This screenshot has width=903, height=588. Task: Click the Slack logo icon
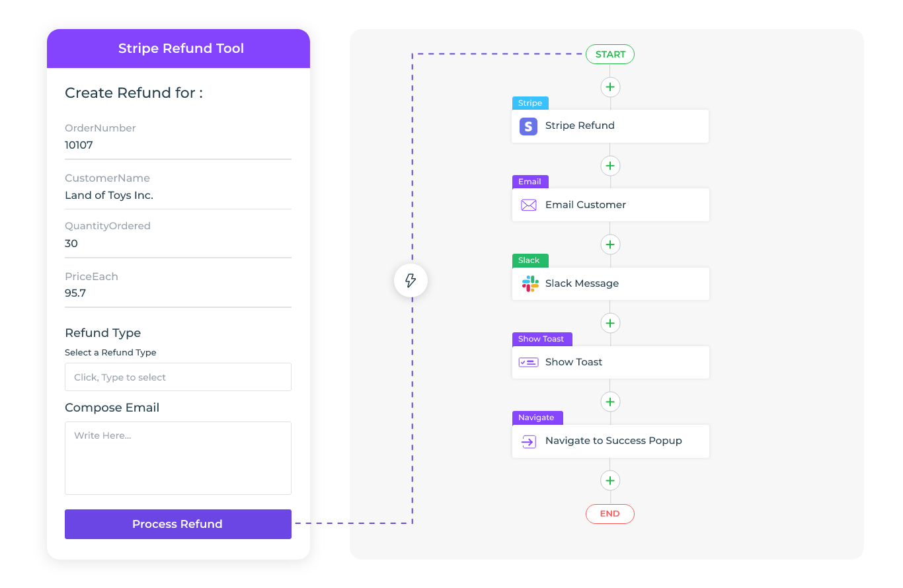coord(530,283)
